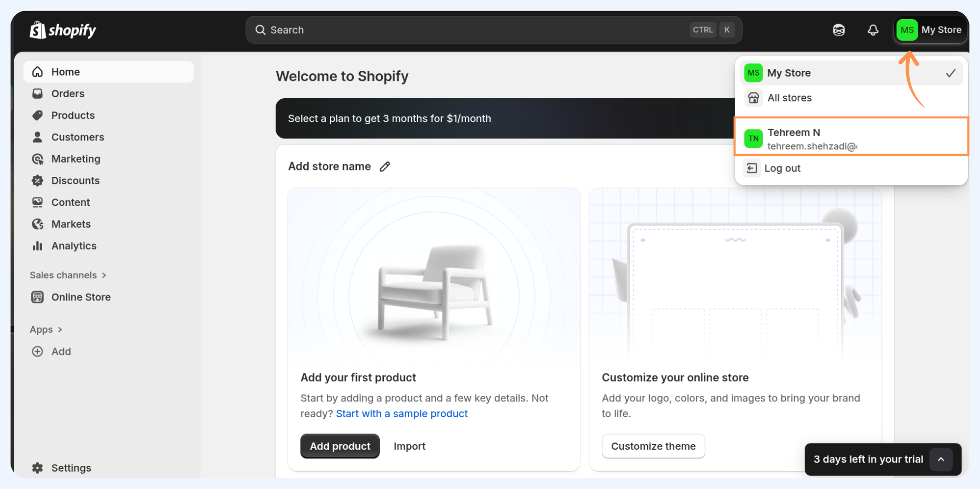Click the Analytics bar chart icon

[x=37, y=246]
